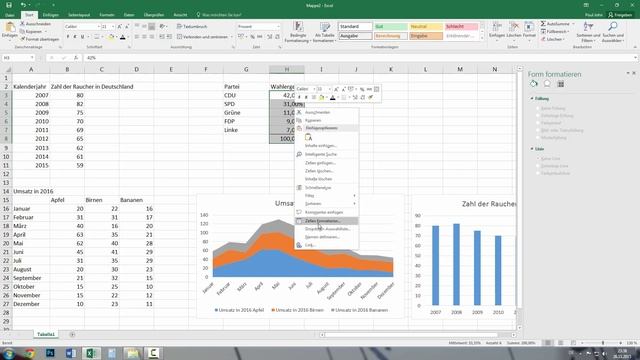640x360 pixels.
Task: Click the add new sheet plus icon
Action: (x=72, y=334)
